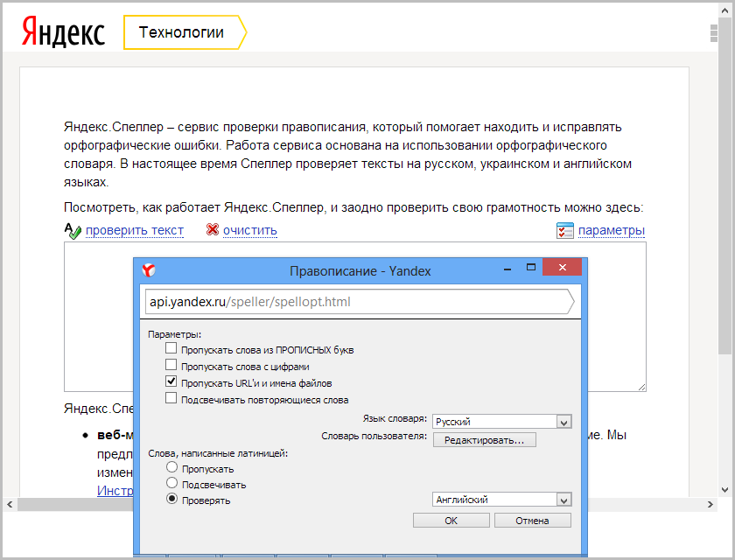Click the horizontal scrollbar thumb
The width and height of the screenshot is (735, 560).
(75, 504)
